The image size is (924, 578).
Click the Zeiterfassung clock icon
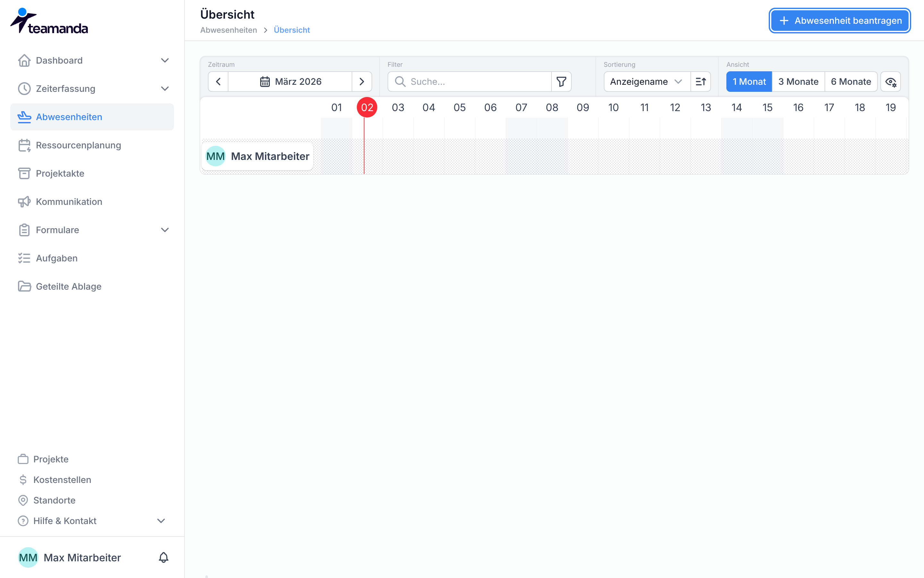coord(24,89)
